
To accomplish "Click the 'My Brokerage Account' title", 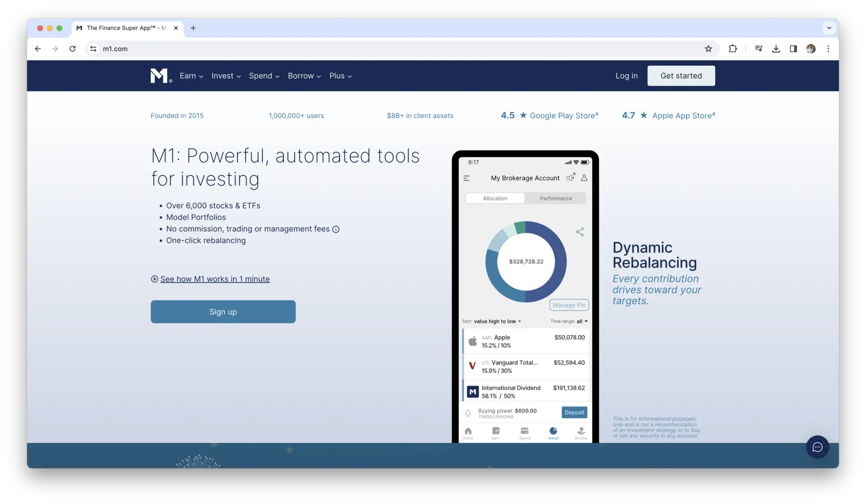I will (525, 178).
